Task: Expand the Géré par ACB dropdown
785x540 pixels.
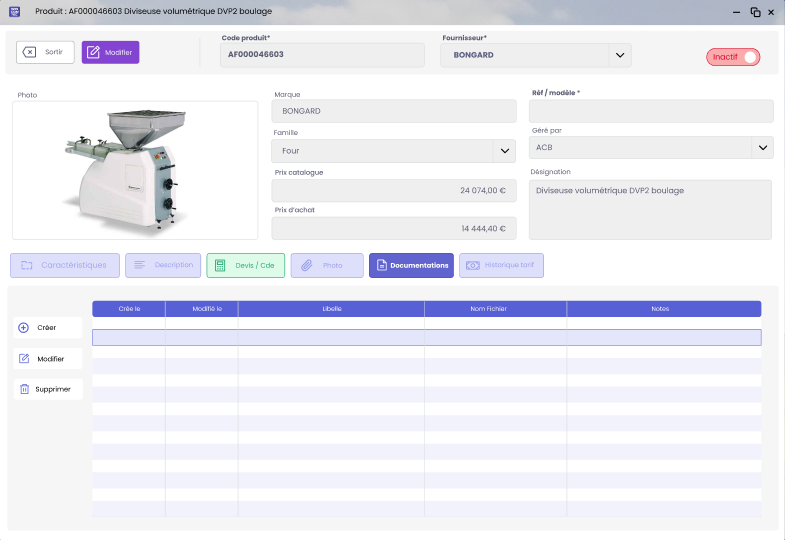Action: coord(762,148)
